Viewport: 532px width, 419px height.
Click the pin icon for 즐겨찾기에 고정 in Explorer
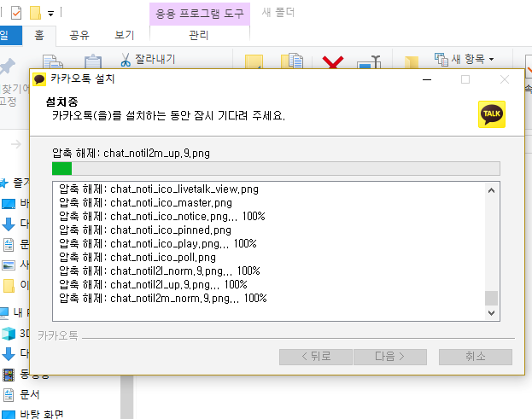point(8,66)
